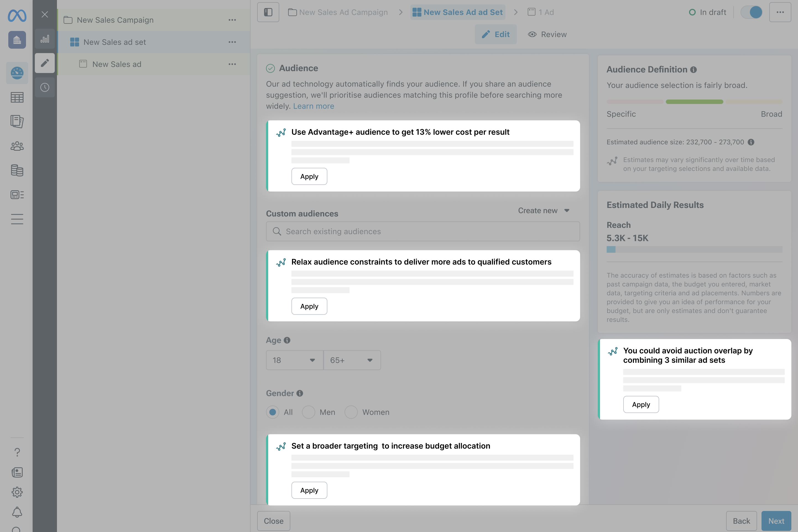Screen dimensions: 798x532
Task: Open the performance bar chart icon
Action: pyautogui.click(x=45, y=39)
